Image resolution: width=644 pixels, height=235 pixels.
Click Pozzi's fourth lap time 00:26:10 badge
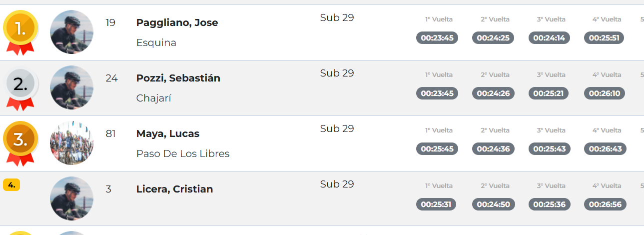tap(605, 93)
